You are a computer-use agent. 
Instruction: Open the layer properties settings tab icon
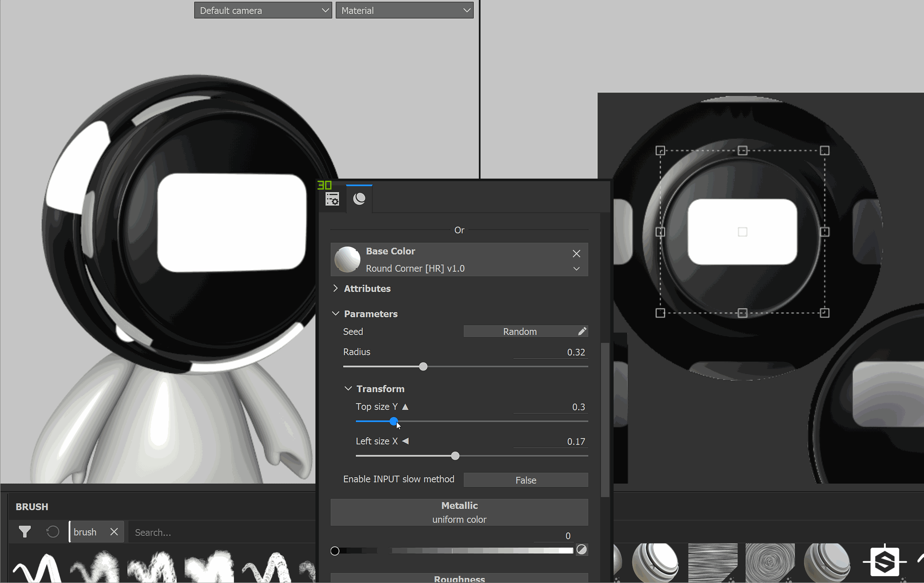[x=332, y=199]
